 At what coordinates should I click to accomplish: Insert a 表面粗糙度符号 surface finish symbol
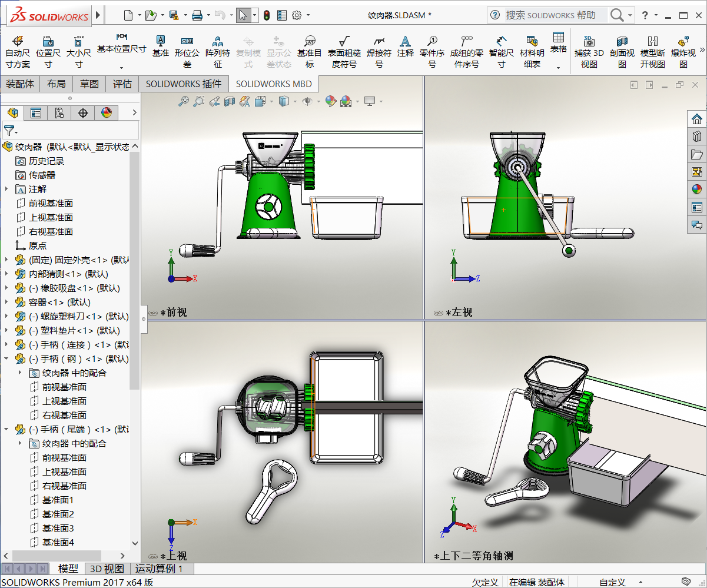point(344,51)
